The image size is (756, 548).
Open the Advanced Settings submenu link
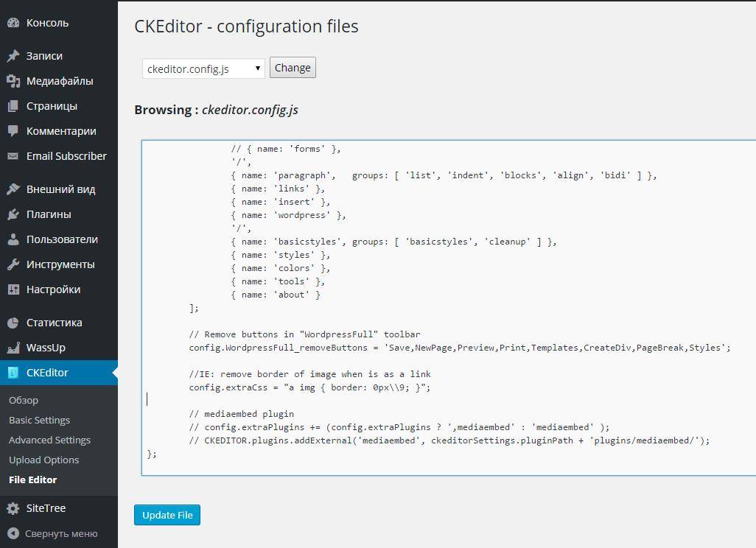(49, 440)
